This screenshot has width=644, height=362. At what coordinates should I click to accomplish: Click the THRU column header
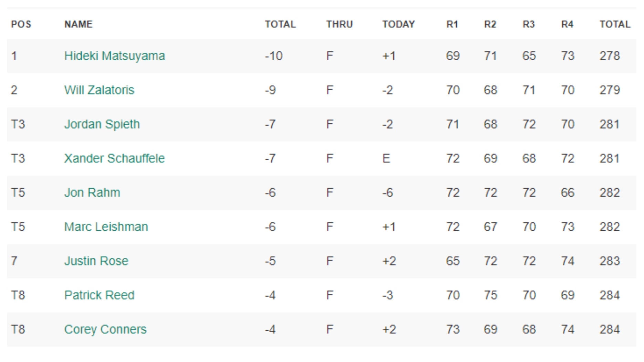click(x=340, y=24)
